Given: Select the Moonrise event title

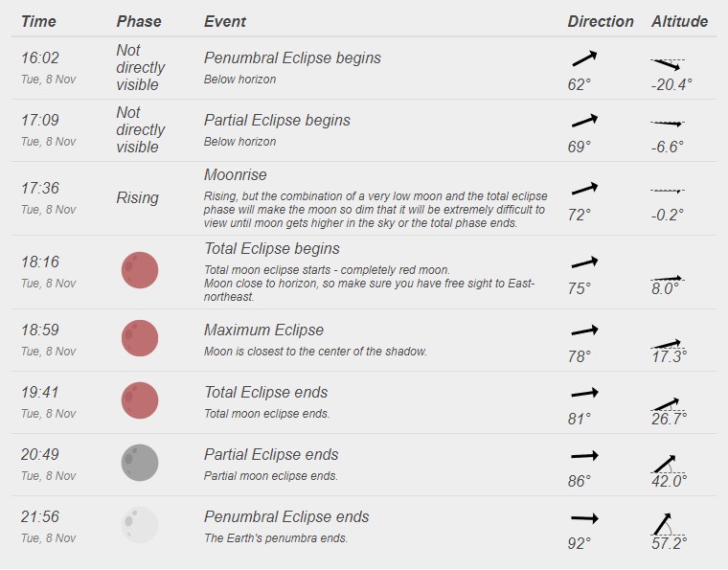Looking at the screenshot, I should tap(235, 174).
